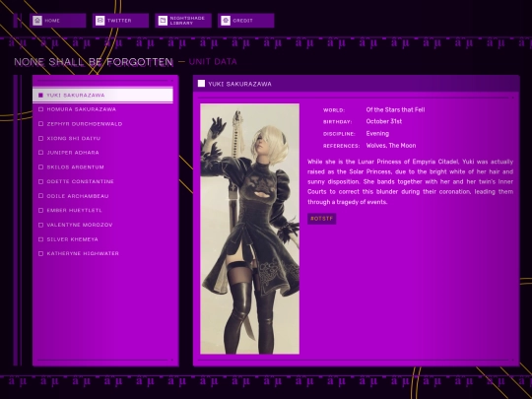Click the character biography paragraph
This screenshot has height=399, width=532.
coord(410,182)
